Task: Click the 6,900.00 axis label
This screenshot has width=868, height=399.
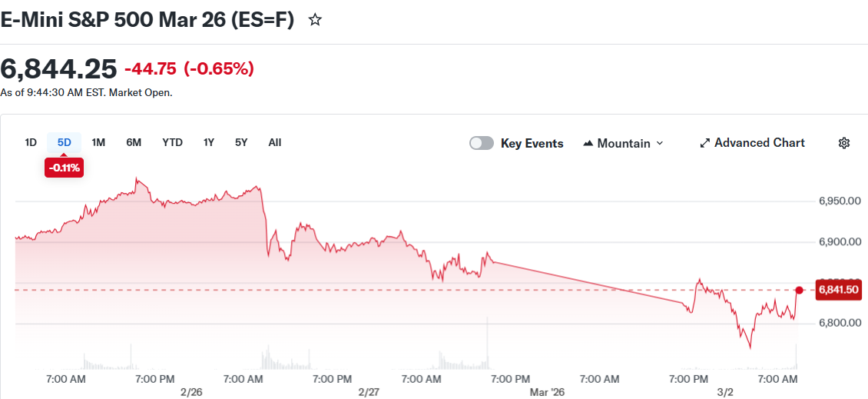Action: 840,242
